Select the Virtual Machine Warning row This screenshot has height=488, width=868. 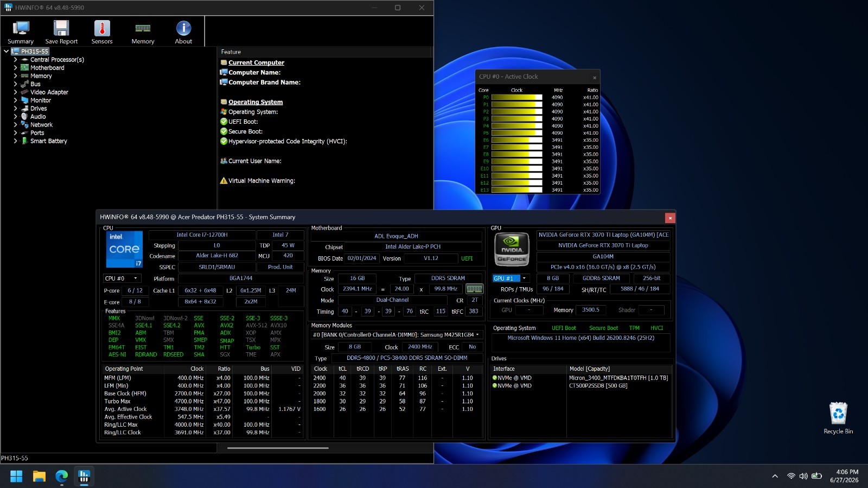click(x=261, y=181)
